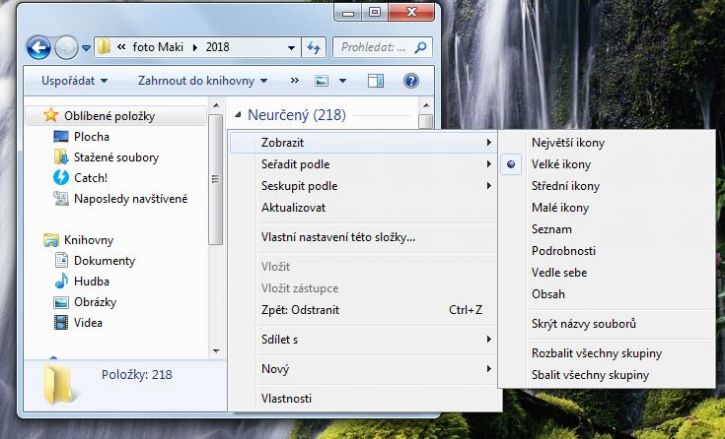Click the Hudba music note icon

pyautogui.click(x=61, y=281)
